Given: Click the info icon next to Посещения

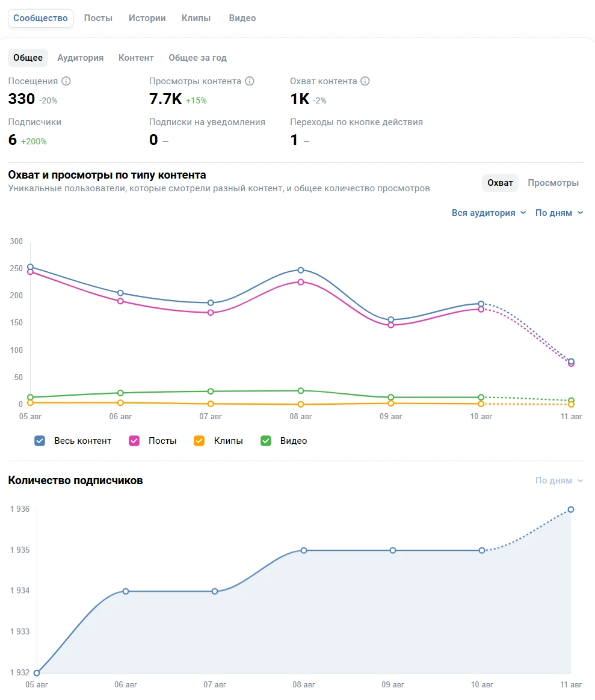Looking at the screenshot, I should [x=66, y=81].
